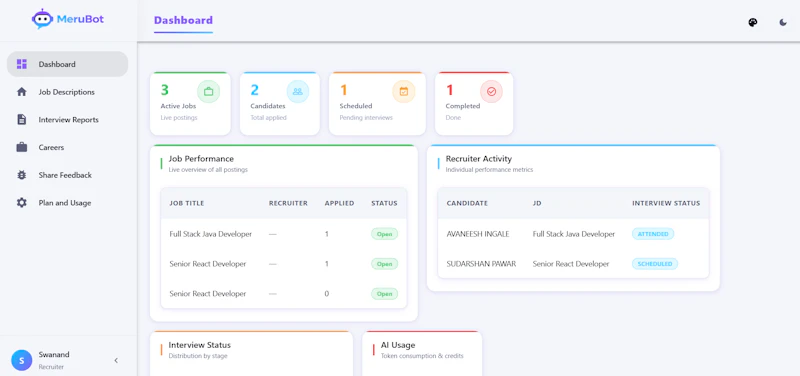This screenshot has height=376, width=800.
Task: Click the Swanand user avatar
Action: (x=21, y=360)
